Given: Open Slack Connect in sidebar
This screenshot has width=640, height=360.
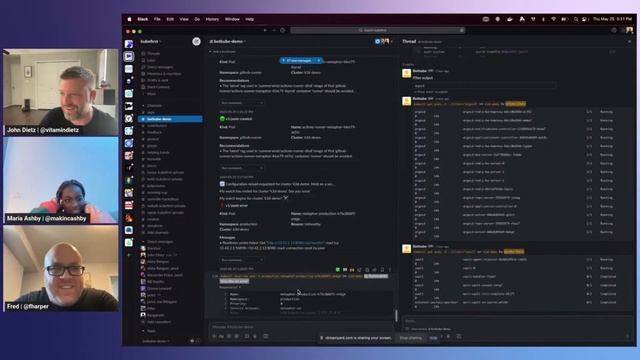Looking at the screenshot, I should (x=158, y=87).
